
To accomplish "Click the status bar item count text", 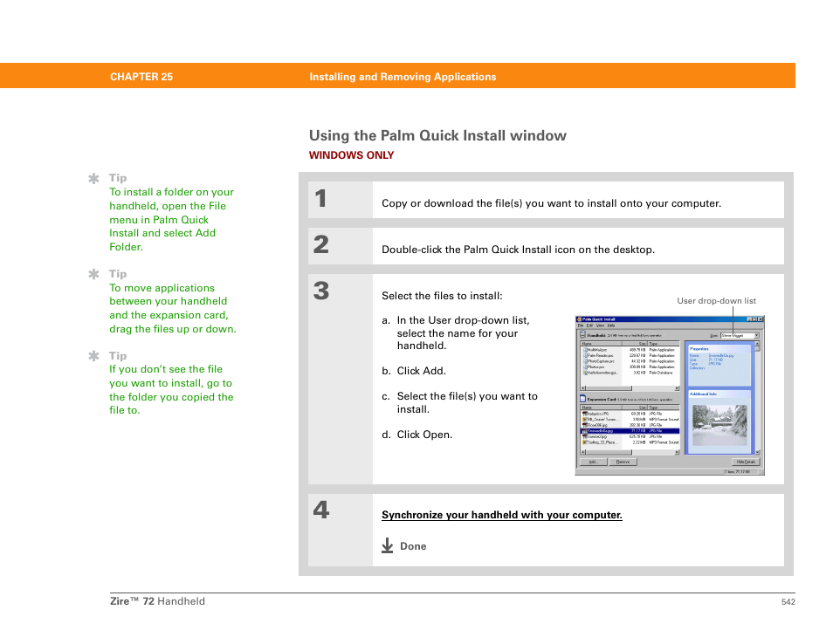I will point(737,471).
